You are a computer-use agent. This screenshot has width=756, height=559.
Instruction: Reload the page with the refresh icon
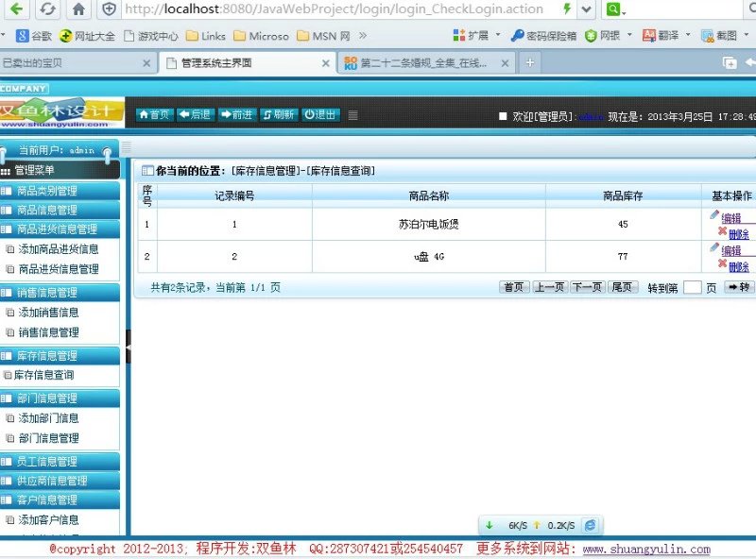point(46,8)
